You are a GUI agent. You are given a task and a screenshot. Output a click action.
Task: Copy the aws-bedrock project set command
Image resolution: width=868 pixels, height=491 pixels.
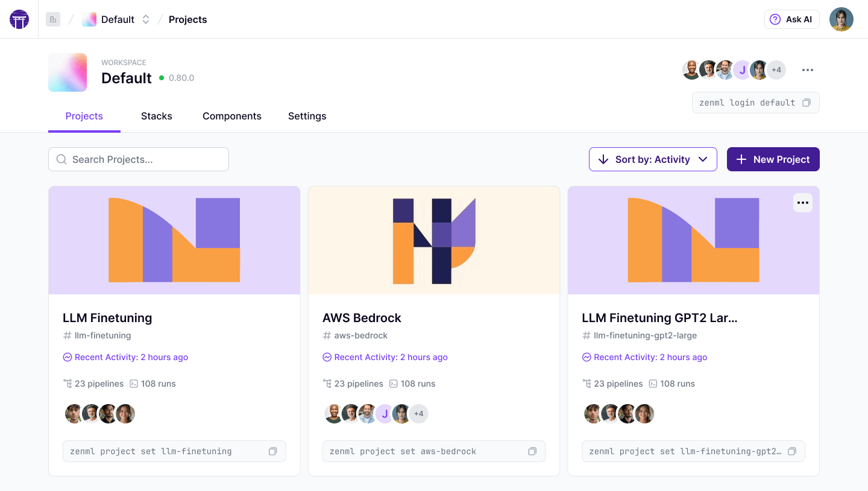[x=532, y=451]
